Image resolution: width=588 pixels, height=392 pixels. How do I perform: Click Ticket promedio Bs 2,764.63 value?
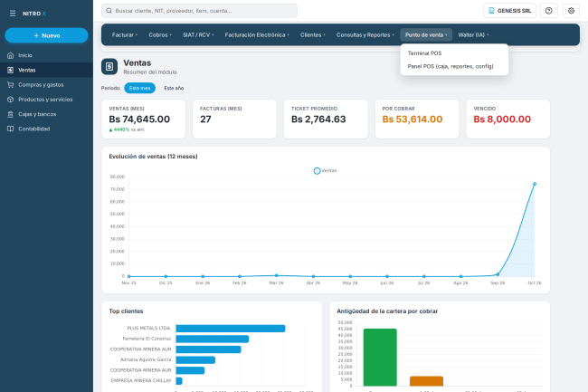318,120
